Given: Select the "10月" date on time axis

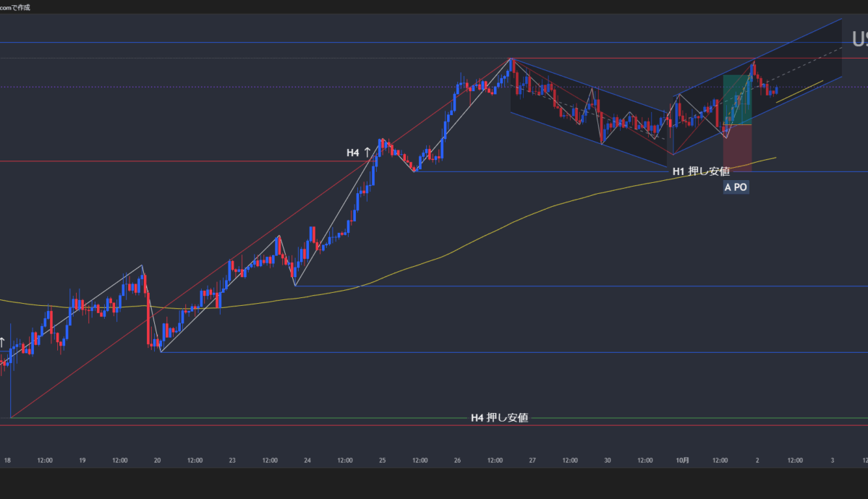Looking at the screenshot, I should 682,460.
